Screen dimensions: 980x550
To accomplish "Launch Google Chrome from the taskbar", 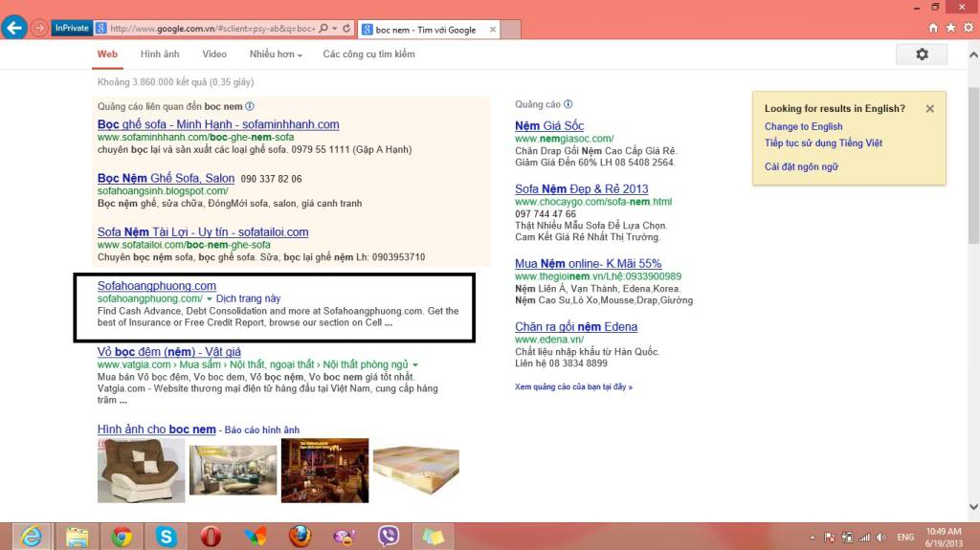I will pos(122,537).
